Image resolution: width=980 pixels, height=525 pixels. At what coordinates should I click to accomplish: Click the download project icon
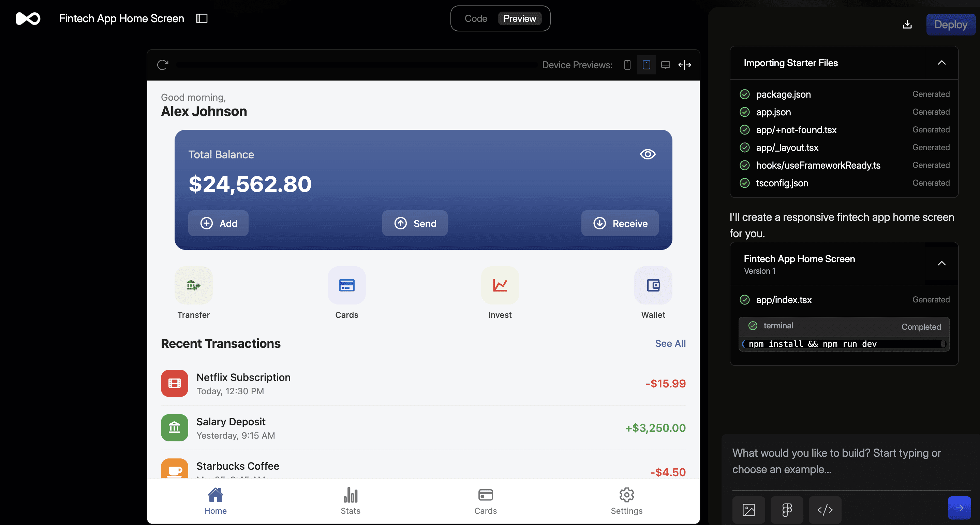(907, 24)
